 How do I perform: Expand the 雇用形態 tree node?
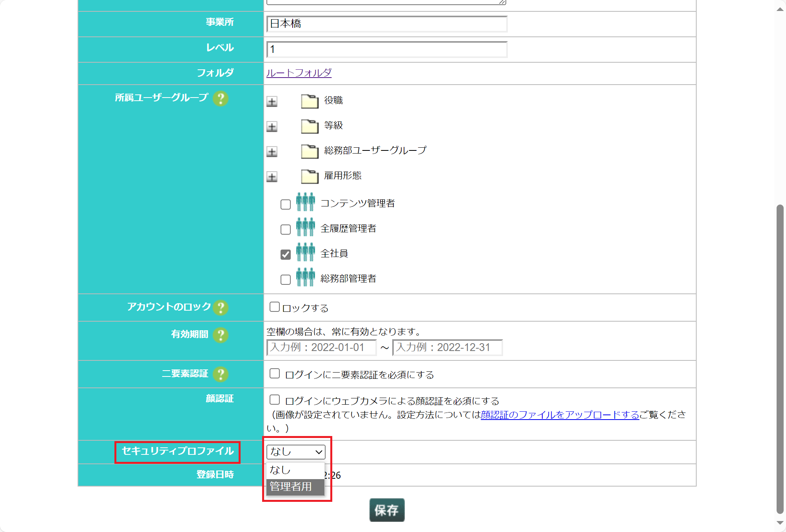click(x=272, y=177)
